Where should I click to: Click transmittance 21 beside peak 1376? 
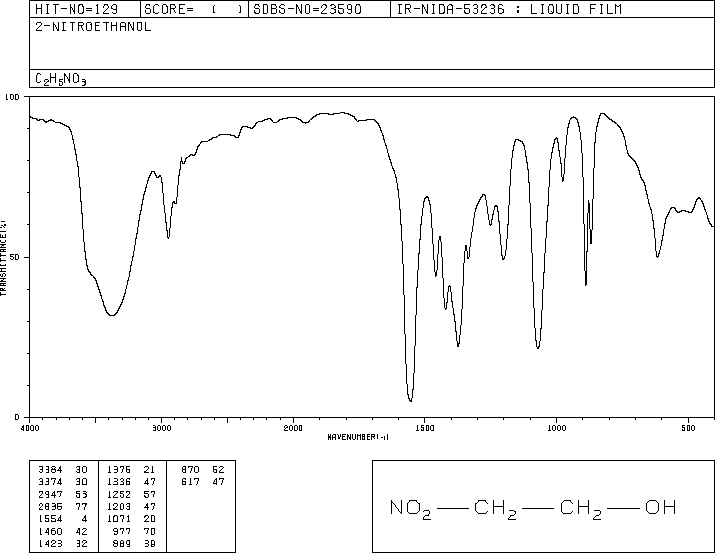[x=150, y=470]
